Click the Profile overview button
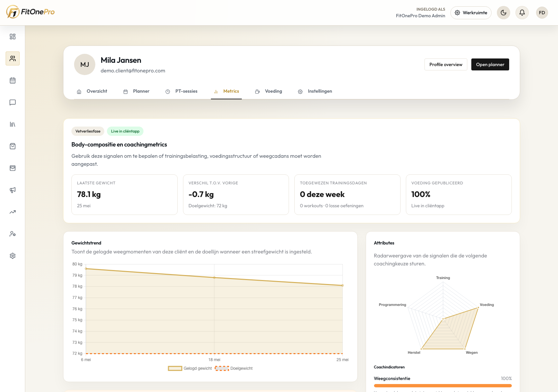The height and width of the screenshot is (392, 558). [x=446, y=64]
